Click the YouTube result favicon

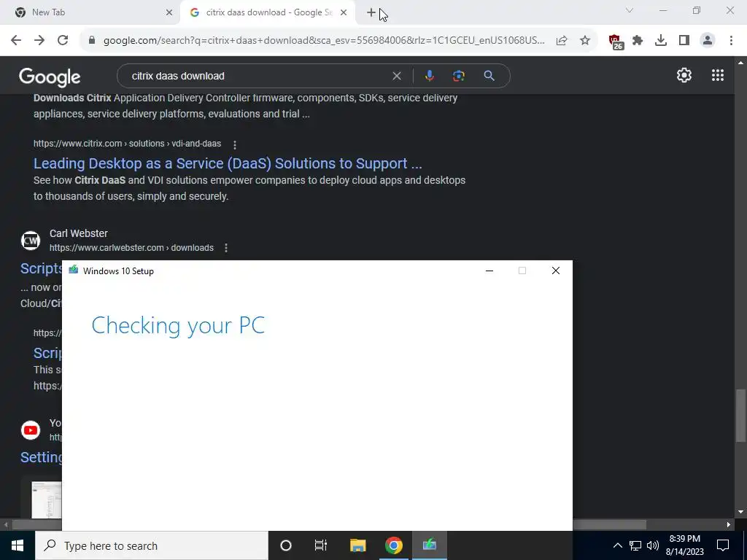31,430
